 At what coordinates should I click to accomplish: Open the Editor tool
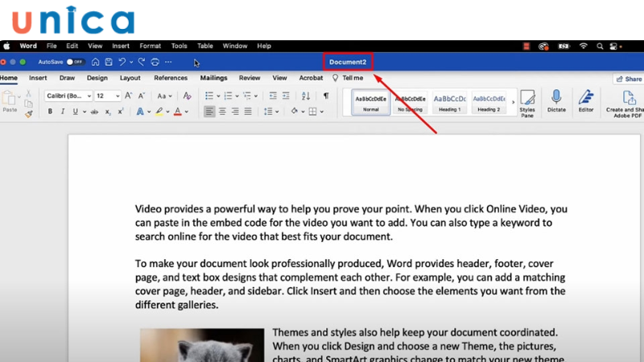coord(586,101)
